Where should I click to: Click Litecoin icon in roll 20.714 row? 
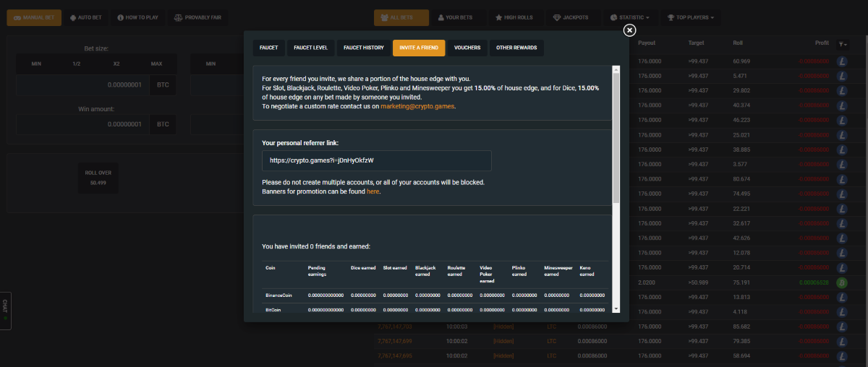click(842, 268)
